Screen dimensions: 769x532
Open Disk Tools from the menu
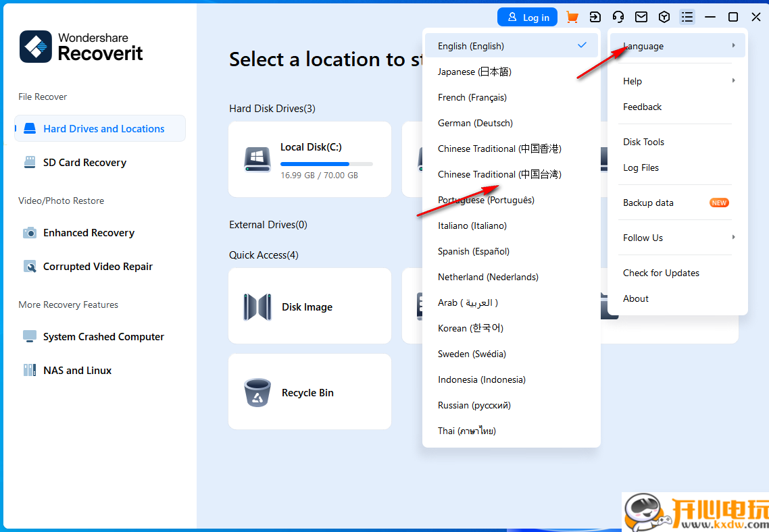(x=643, y=142)
